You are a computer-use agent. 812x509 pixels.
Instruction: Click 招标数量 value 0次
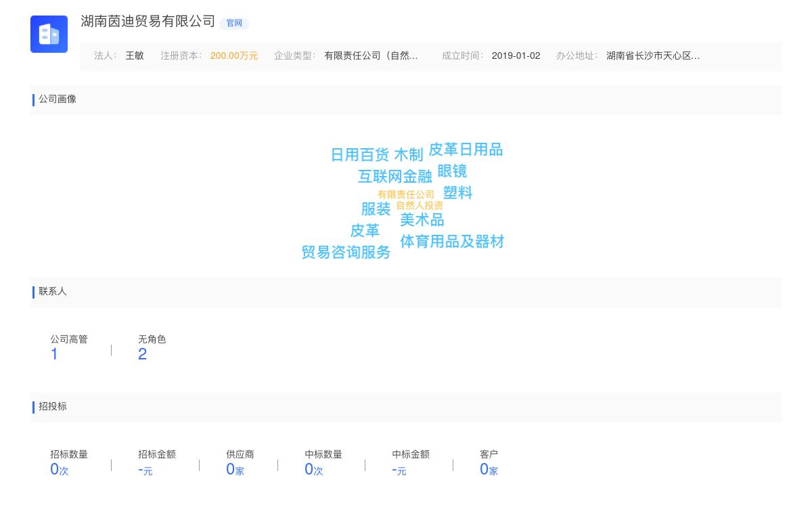tap(60, 470)
